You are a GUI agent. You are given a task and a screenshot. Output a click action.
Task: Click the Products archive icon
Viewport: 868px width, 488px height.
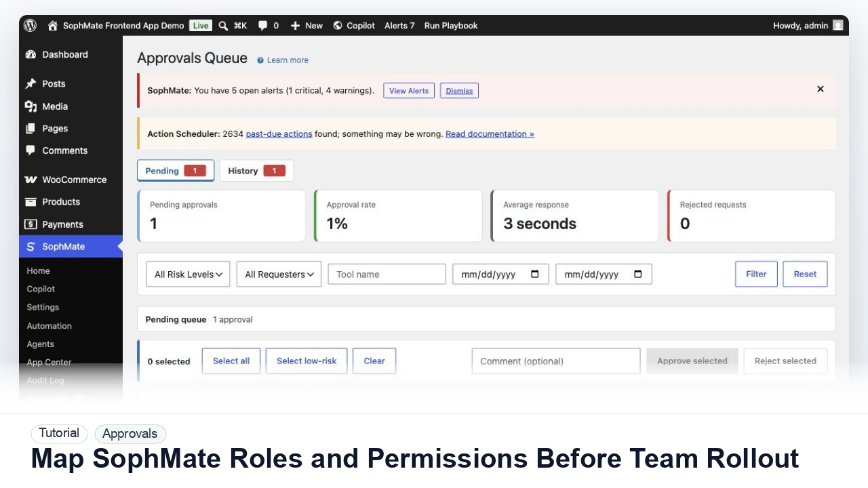(31, 201)
